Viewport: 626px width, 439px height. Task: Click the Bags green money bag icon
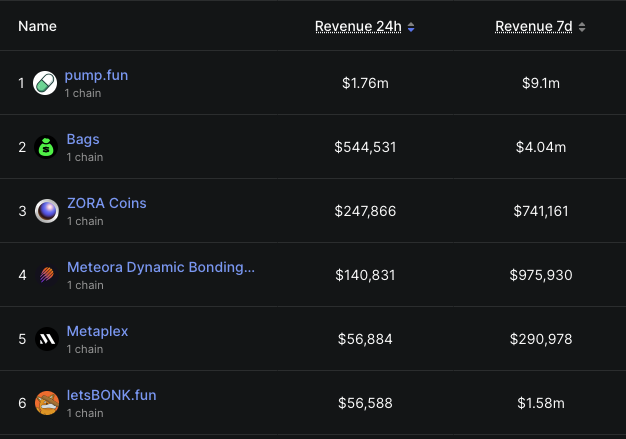[x=46, y=147]
